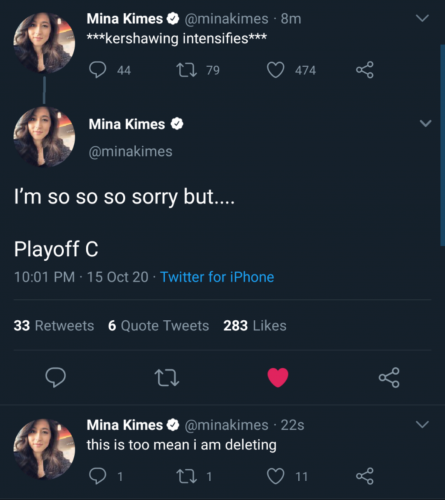Retweet the Playoff C tweet

tap(167, 377)
